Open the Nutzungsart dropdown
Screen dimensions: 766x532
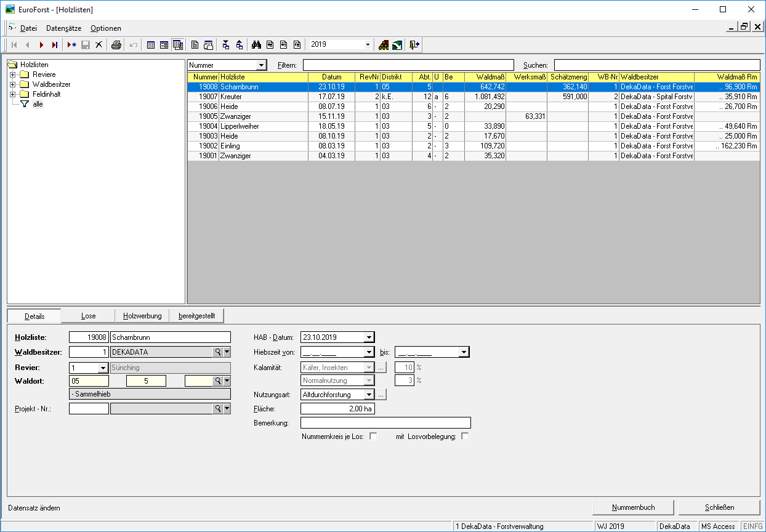369,394
